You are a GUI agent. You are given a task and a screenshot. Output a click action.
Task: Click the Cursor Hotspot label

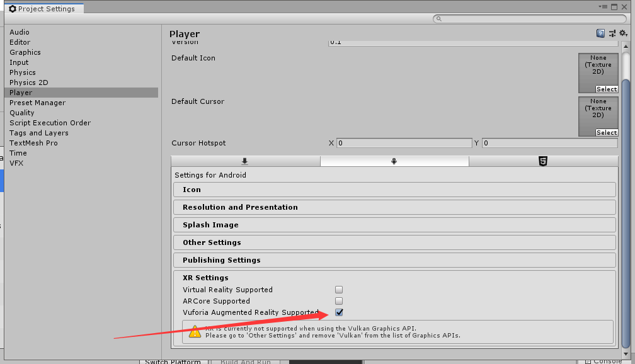tap(198, 143)
